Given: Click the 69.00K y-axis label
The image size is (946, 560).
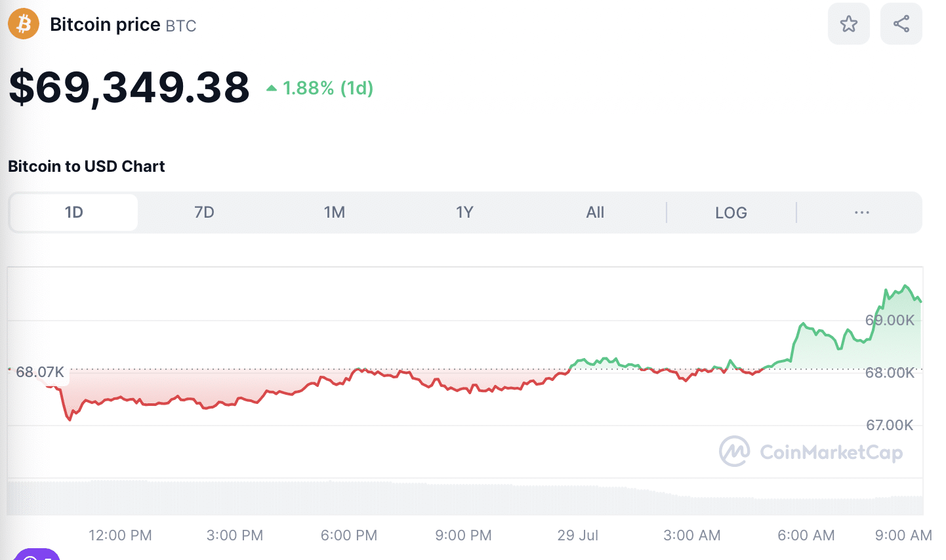Looking at the screenshot, I should pyautogui.click(x=890, y=320).
